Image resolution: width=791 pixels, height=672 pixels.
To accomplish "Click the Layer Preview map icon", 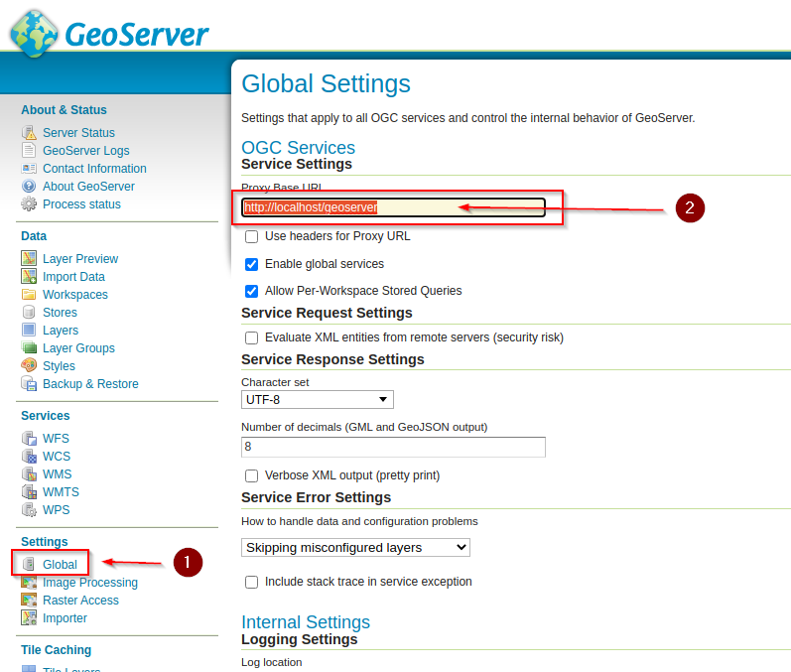I will [29, 258].
